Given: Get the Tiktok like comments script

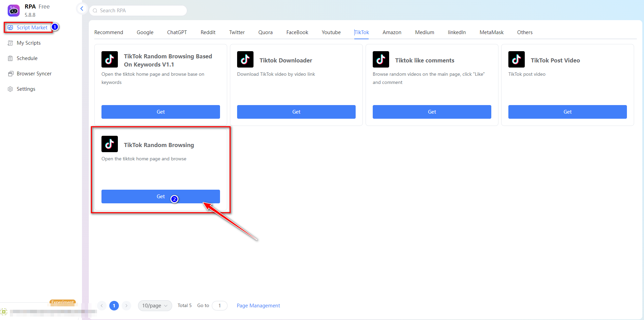Looking at the screenshot, I should 432,112.
